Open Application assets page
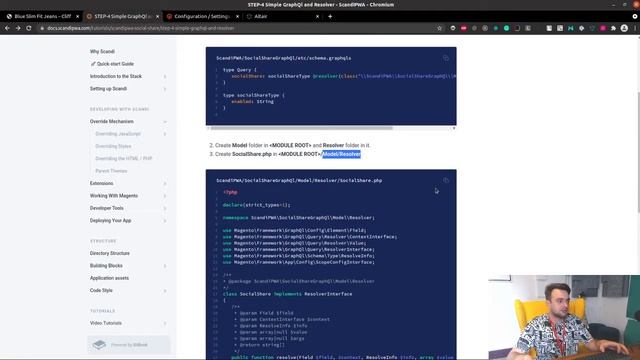Viewport: 640px width, 360px height. click(x=109, y=278)
